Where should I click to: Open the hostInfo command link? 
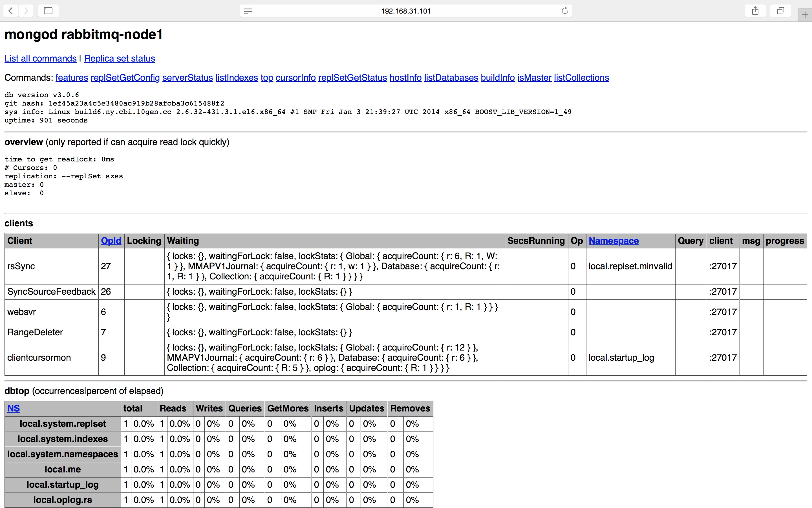point(405,78)
